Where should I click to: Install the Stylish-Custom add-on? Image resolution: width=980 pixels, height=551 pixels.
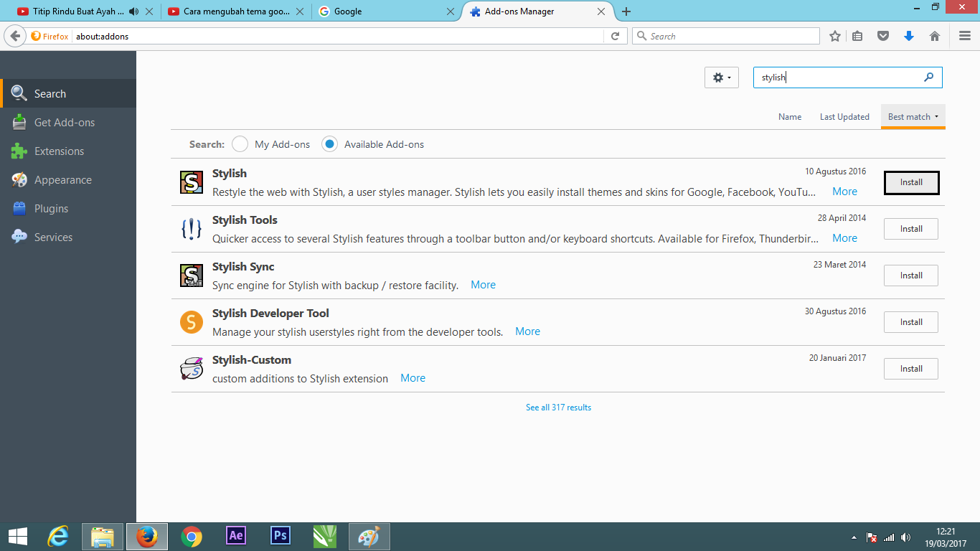[911, 369]
